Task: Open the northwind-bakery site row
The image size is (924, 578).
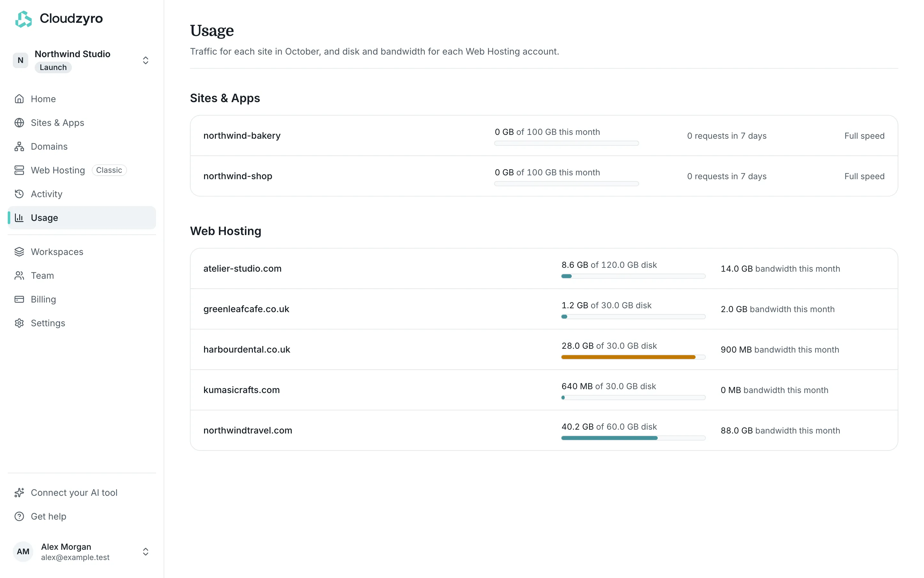Action: [x=544, y=136]
